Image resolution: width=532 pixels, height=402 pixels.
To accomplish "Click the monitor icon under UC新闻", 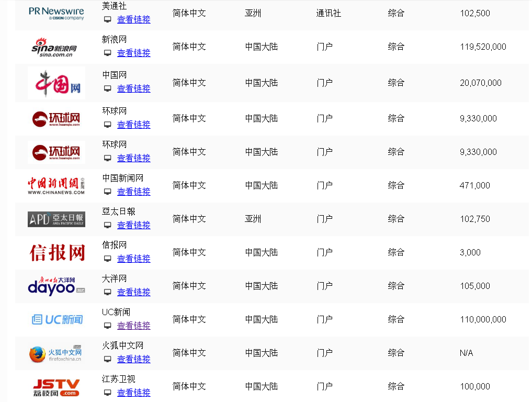I will click(x=108, y=326).
